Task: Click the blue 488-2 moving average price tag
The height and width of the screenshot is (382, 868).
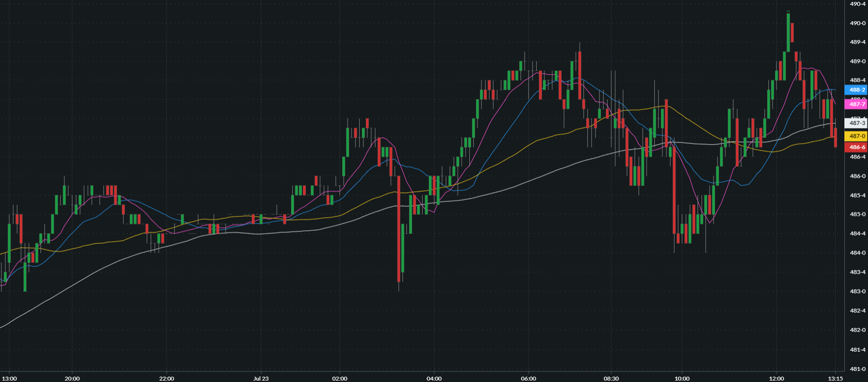Action: click(x=856, y=90)
